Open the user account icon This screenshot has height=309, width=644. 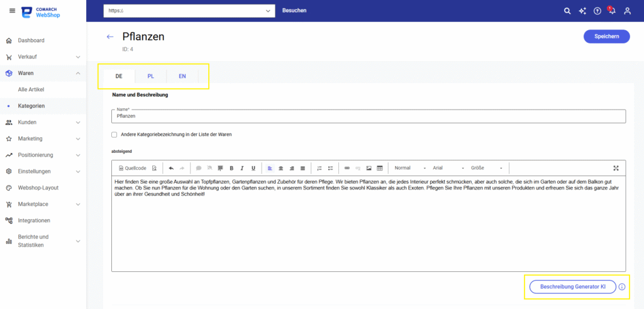pos(627,11)
